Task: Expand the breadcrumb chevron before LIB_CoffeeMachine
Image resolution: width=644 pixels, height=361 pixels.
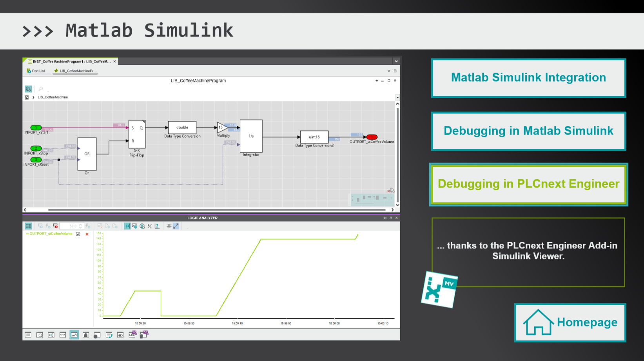Action: coord(33,97)
